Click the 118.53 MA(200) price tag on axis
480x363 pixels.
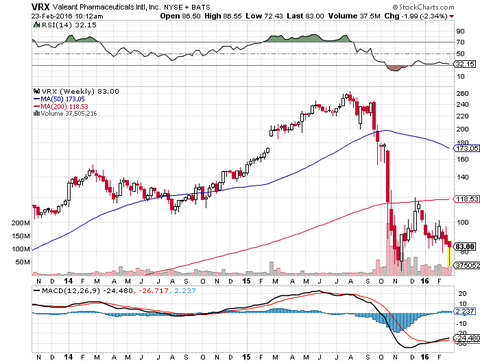click(467, 199)
